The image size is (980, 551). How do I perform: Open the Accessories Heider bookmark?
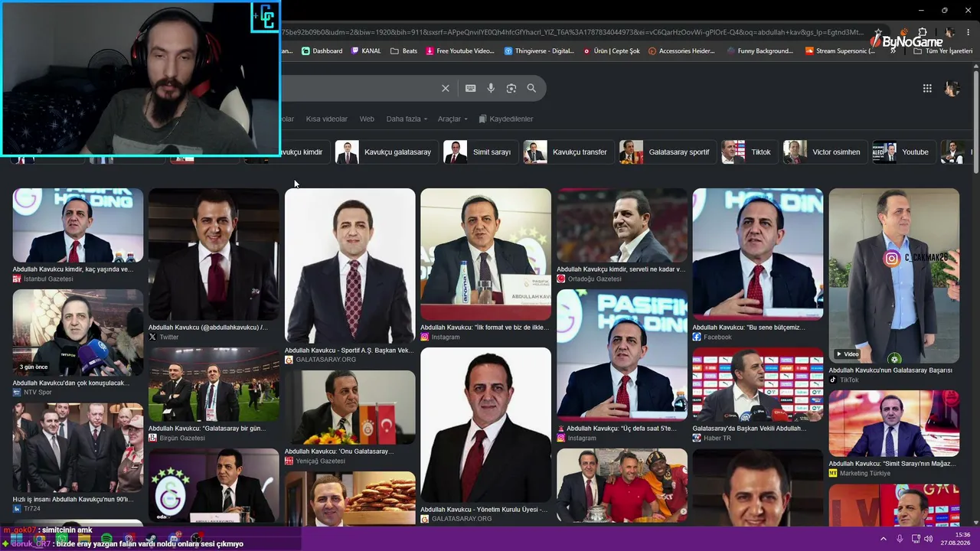pyautogui.click(x=681, y=51)
